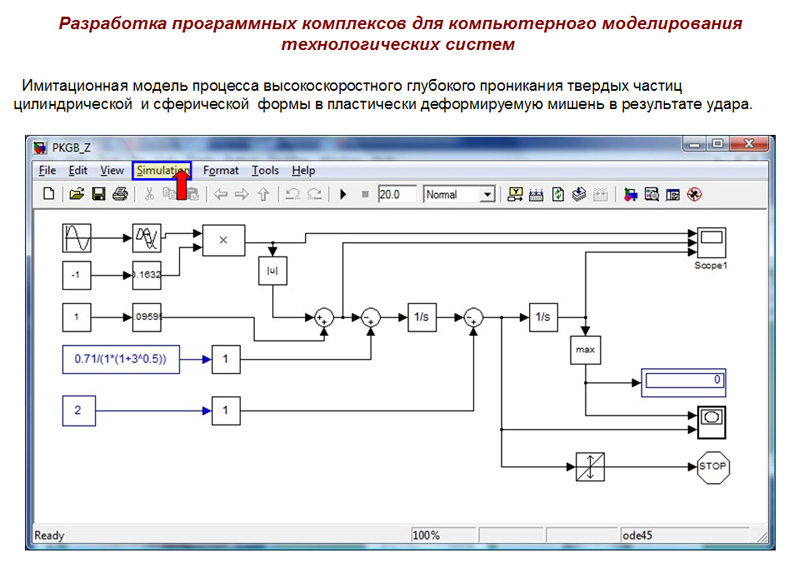Undo the last action in toolbar
This screenshot has height=573, width=794.
coord(293,194)
